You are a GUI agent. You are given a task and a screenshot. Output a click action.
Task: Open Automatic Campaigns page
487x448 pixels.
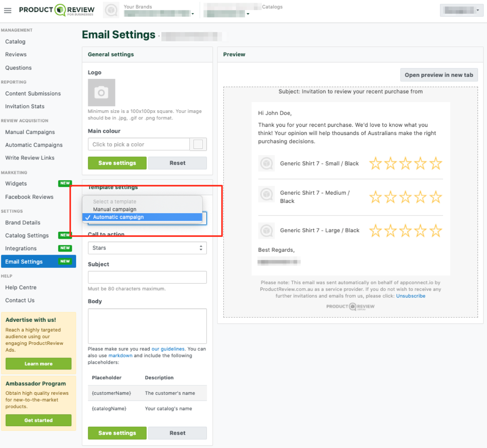34,145
